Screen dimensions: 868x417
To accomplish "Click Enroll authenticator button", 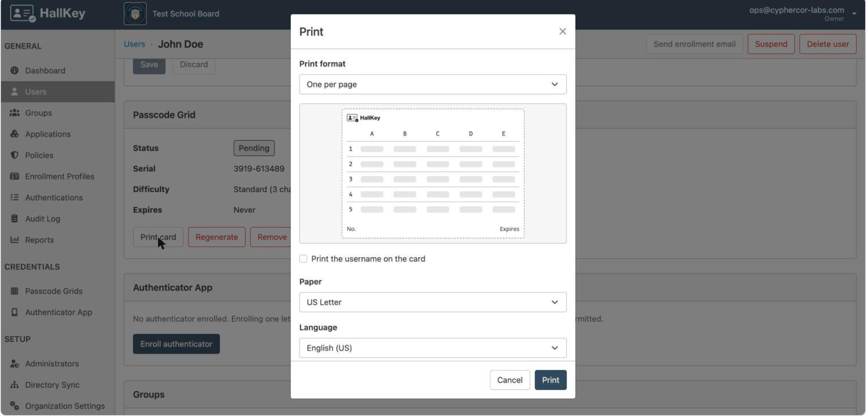I will (x=176, y=344).
